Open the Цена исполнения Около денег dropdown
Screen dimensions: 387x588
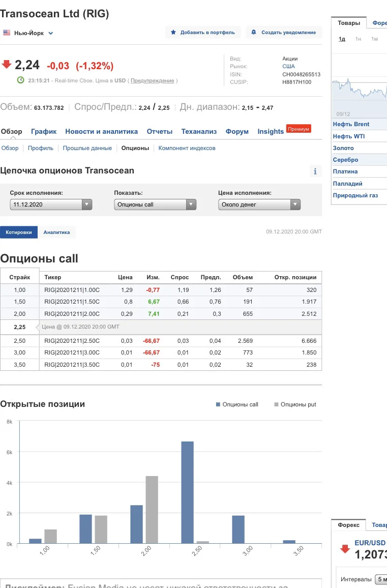pos(259,204)
